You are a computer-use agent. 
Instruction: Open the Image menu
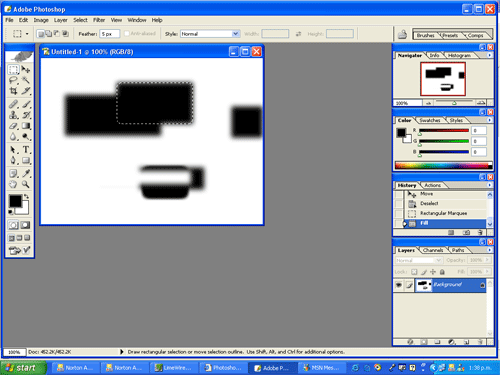tap(41, 20)
